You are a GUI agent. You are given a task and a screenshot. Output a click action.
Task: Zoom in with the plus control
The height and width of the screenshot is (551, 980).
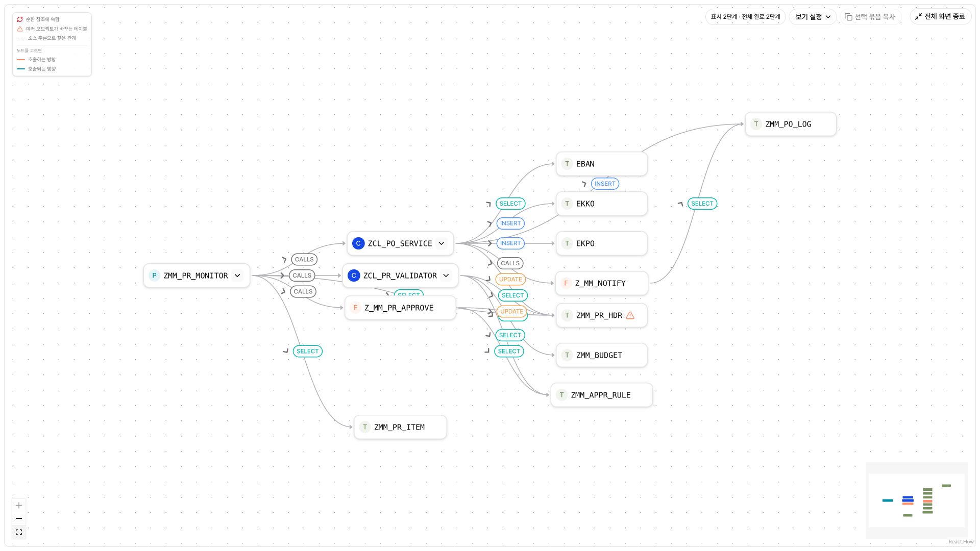pos(19,506)
